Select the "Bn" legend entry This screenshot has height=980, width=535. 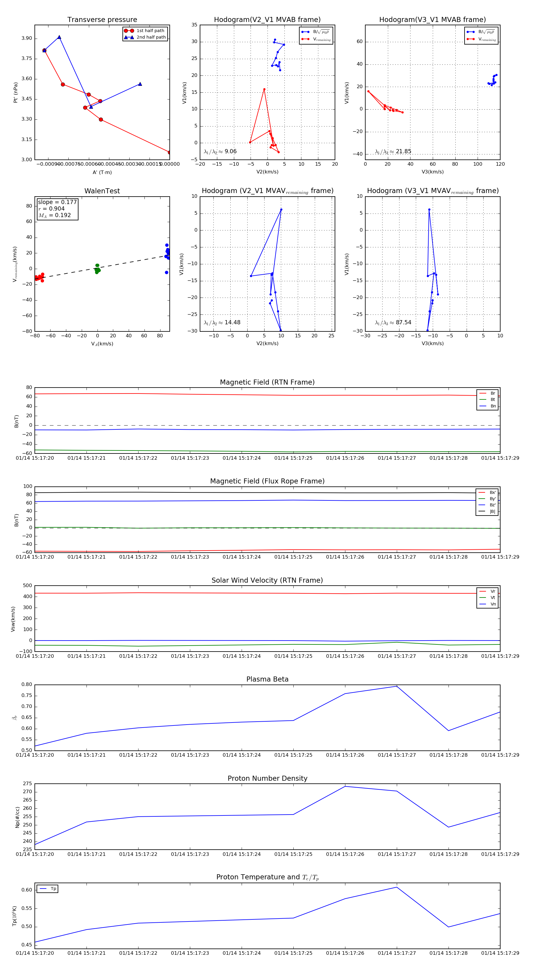[x=487, y=406]
